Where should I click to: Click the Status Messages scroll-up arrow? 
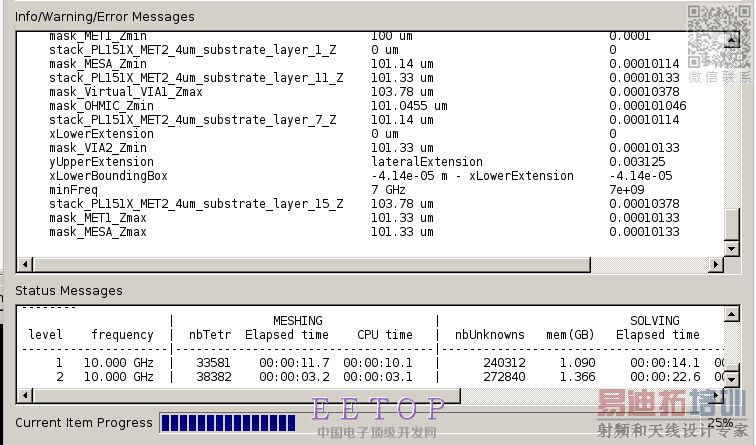[732, 315]
